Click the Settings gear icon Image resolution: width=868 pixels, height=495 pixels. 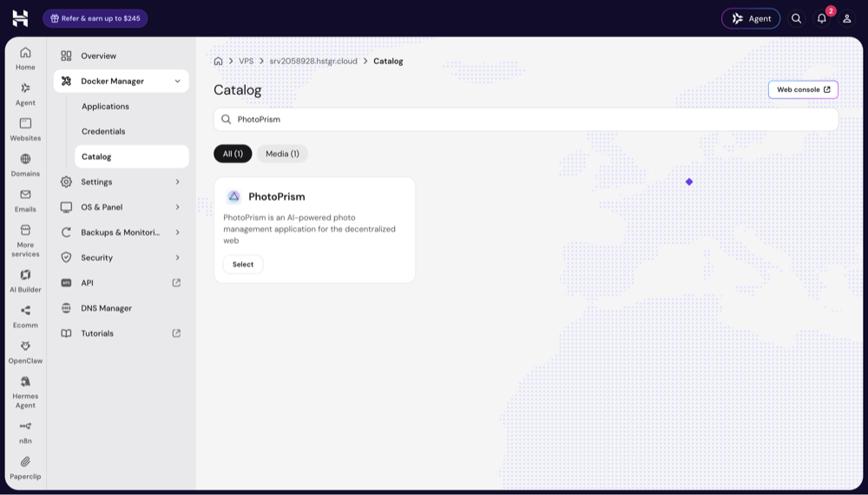pos(67,181)
